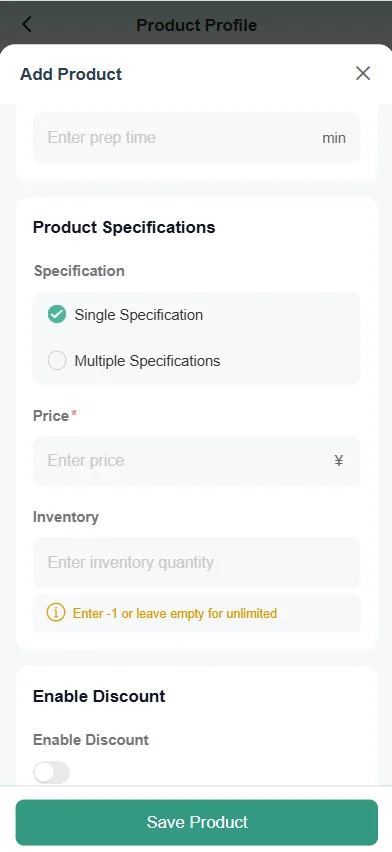This screenshot has width=392, height=852.
Task: Save the product with the green button
Action: [196, 822]
